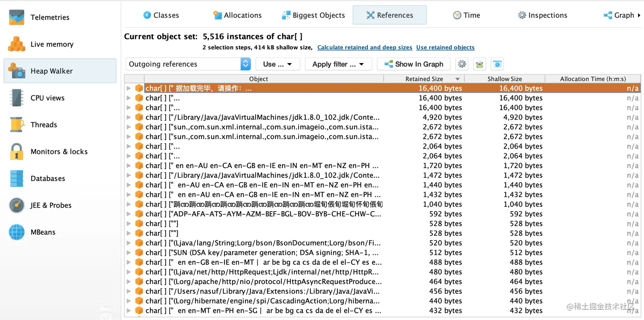The height and width of the screenshot is (320, 644).
Task: Expand the 512 bytes SUN (DSA row
Action: click(x=129, y=253)
